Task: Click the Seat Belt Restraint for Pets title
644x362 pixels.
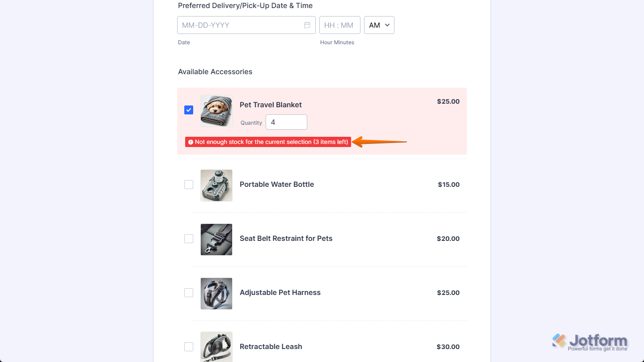Action: coord(286,239)
